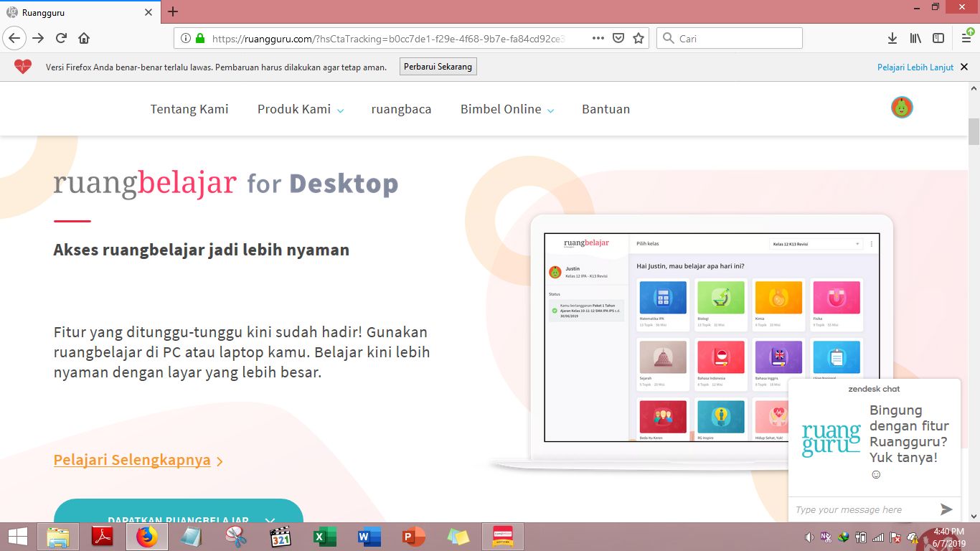
Task: Click the network signal tray icon
Action: click(878, 537)
